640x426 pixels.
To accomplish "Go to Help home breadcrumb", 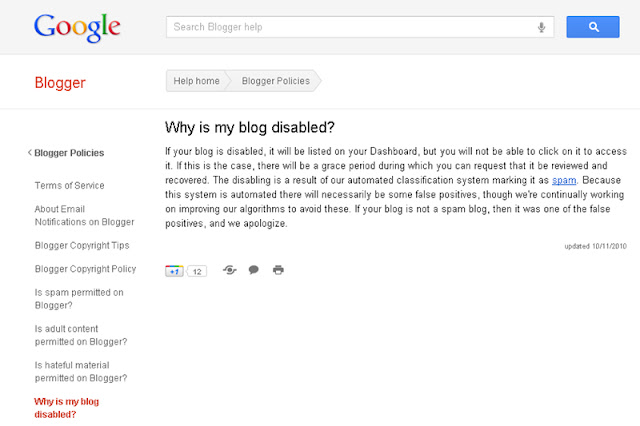I will click(x=196, y=81).
